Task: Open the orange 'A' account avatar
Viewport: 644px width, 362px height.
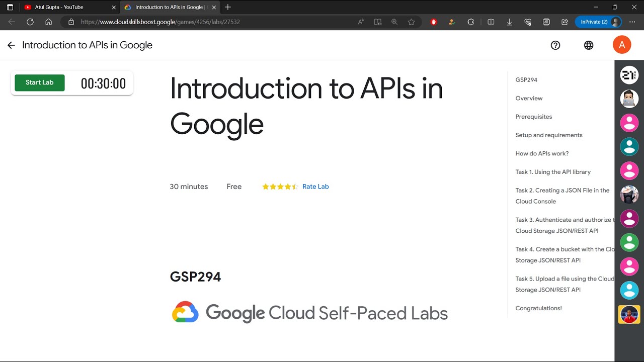Action: click(x=622, y=45)
